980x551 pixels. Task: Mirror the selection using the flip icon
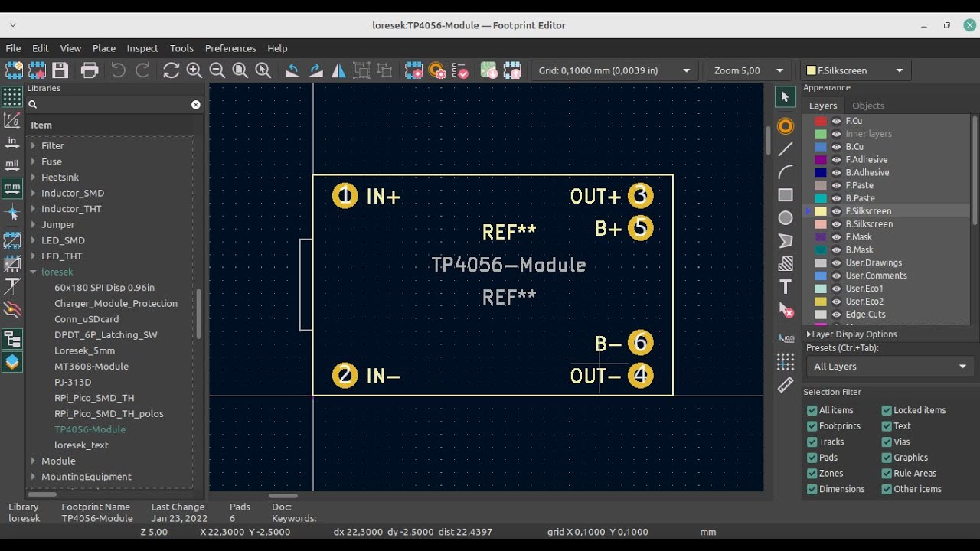(x=338, y=70)
